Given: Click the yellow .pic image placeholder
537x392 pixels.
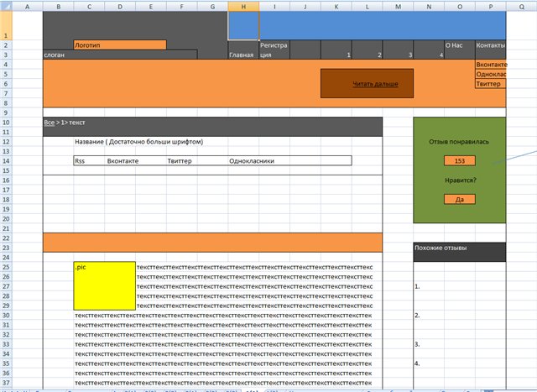Looking at the screenshot, I should 104,285.
